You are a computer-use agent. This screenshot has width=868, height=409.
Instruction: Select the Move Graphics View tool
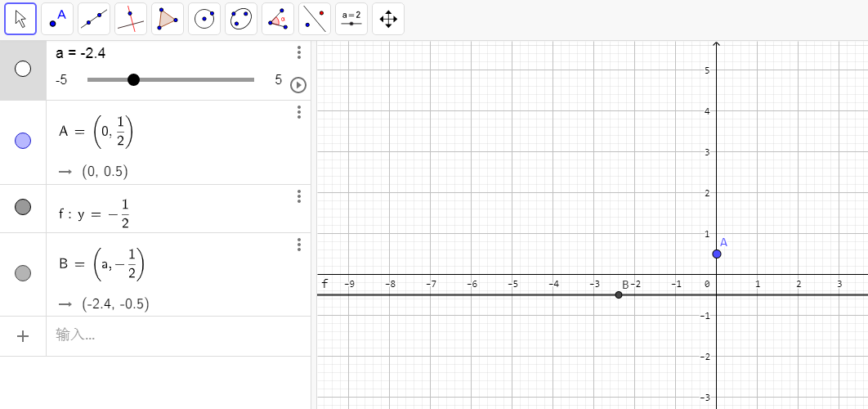(x=388, y=18)
